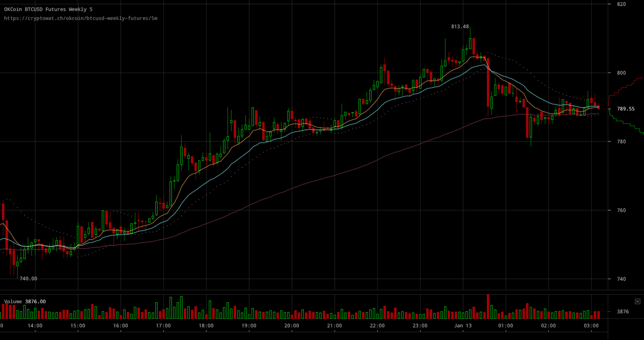Screen dimensions: 644x340
Task: Click the 760 price axis label
Action: click(x=621, y=210)
